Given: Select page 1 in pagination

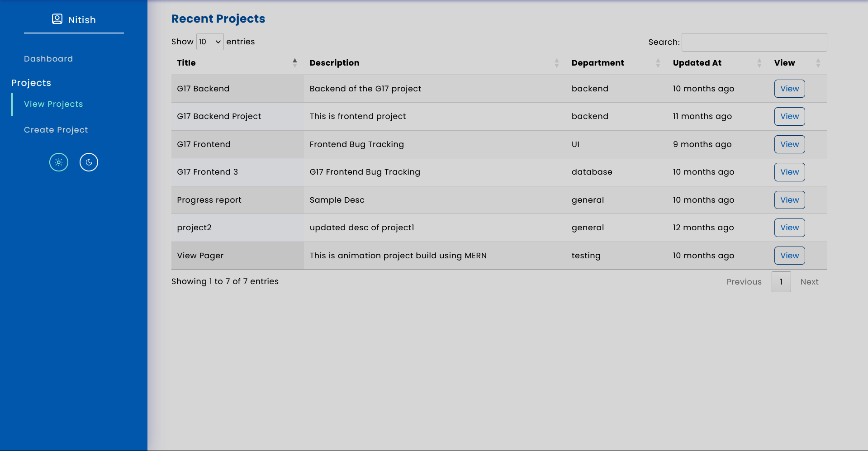Looking at the screenshot, I should click(x=781, y=282).
